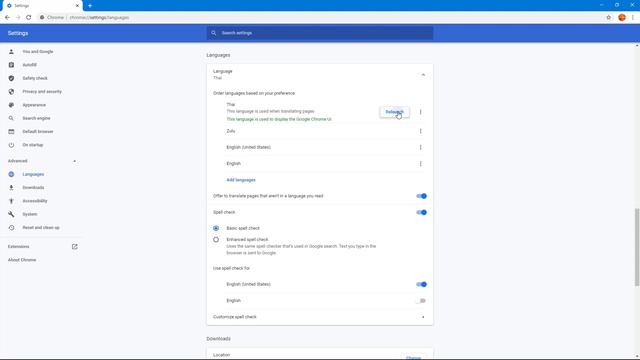Reload the page with the refresh icon
640x360 pixels.
[x=29, y=18]
